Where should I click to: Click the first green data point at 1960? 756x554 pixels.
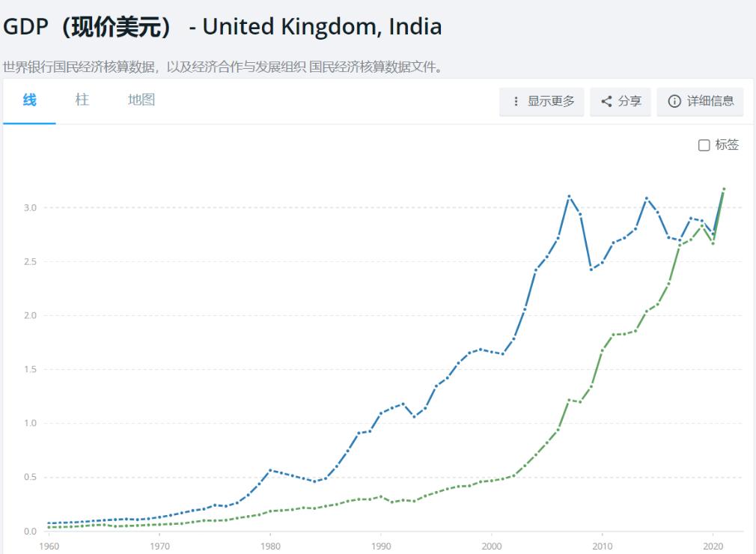coord(49,527)
